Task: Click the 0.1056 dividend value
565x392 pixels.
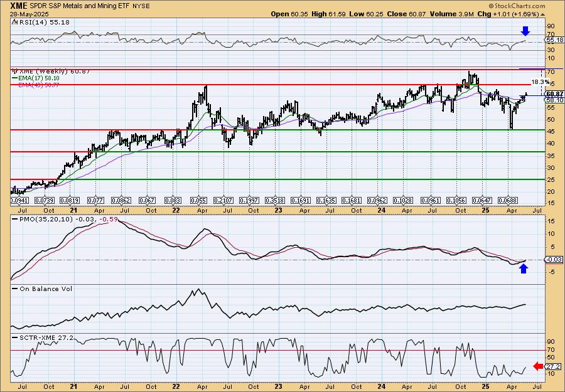Action: (x=456, y=200)
